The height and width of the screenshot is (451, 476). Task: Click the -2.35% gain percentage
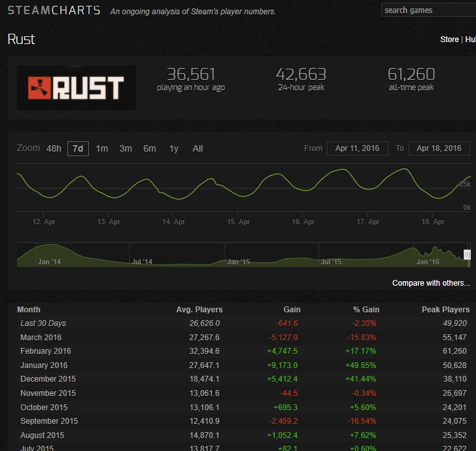click(x=364, y=323)
